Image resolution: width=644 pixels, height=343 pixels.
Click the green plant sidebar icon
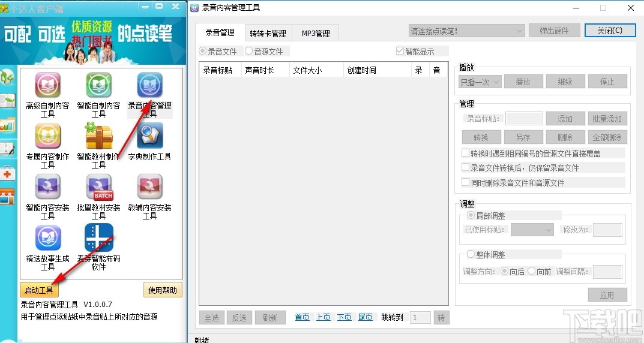(x=7, y=77)
